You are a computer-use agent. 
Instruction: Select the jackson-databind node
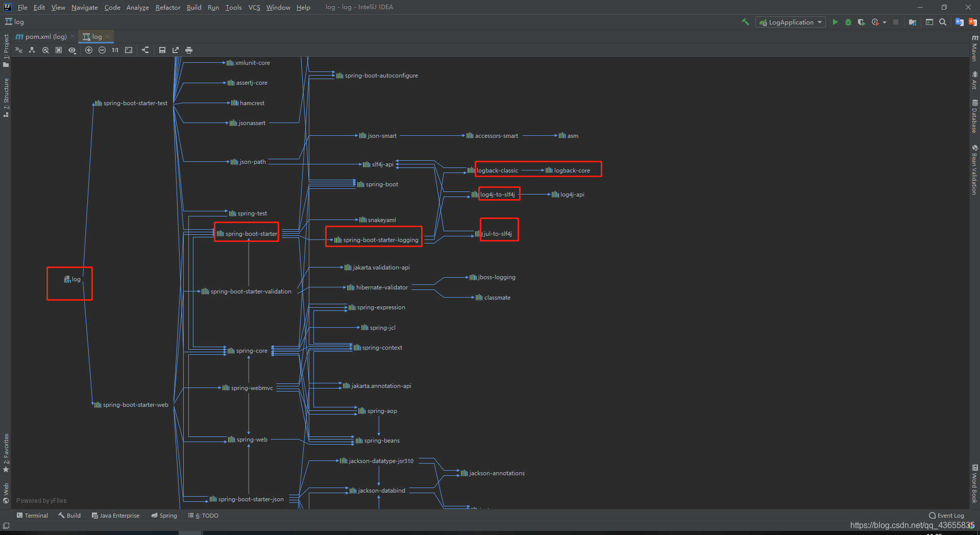[x=377, y=491]
